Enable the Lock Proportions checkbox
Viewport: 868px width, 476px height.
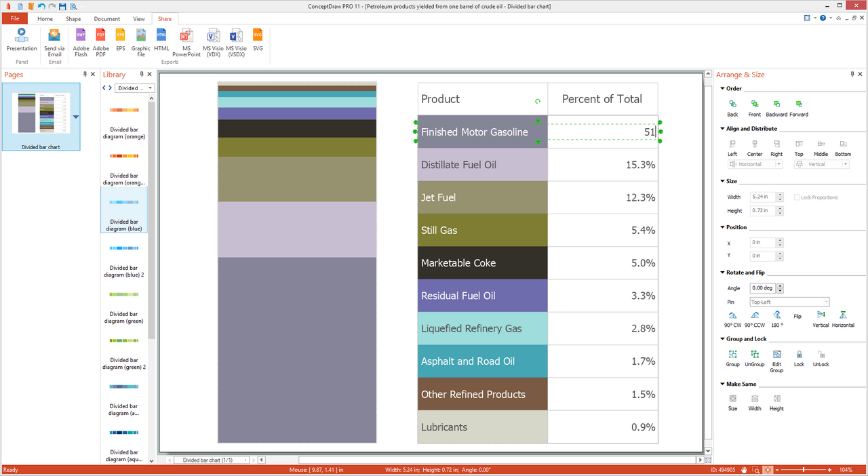[x=797, y=197]
